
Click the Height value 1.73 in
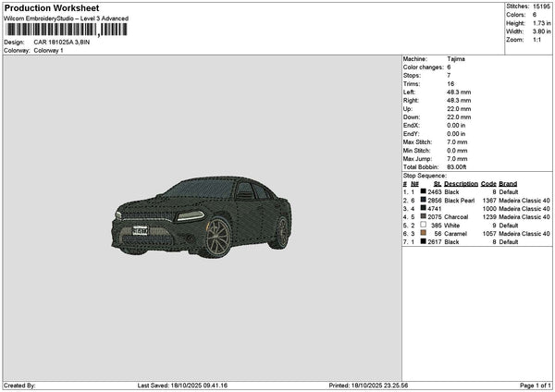tap(541, 23)
